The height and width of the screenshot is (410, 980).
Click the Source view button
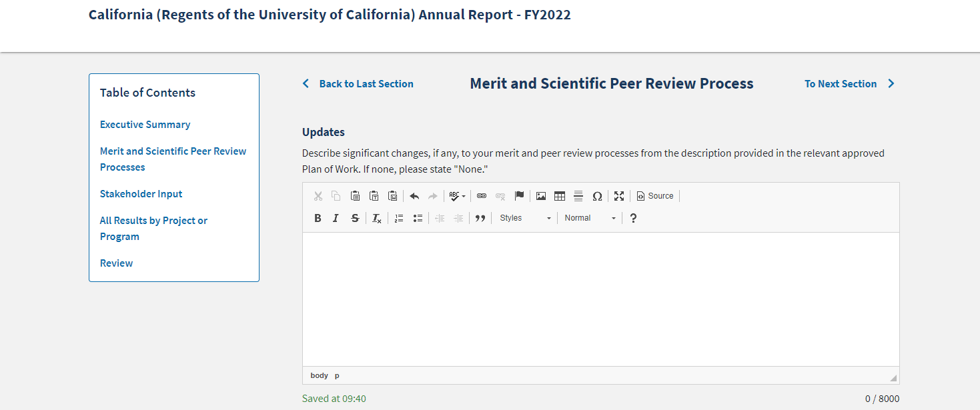tap(655, 196)
